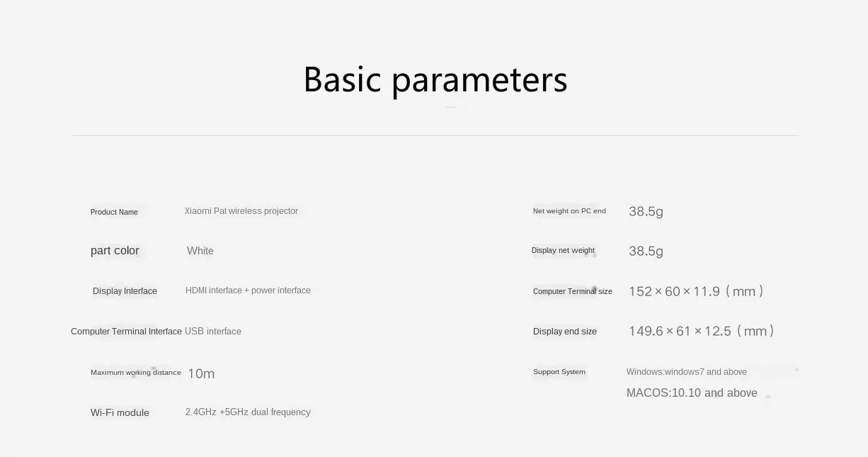Select MACOS:10.10 and above text
The image size is (868, 457).
[x=692, y=393]
